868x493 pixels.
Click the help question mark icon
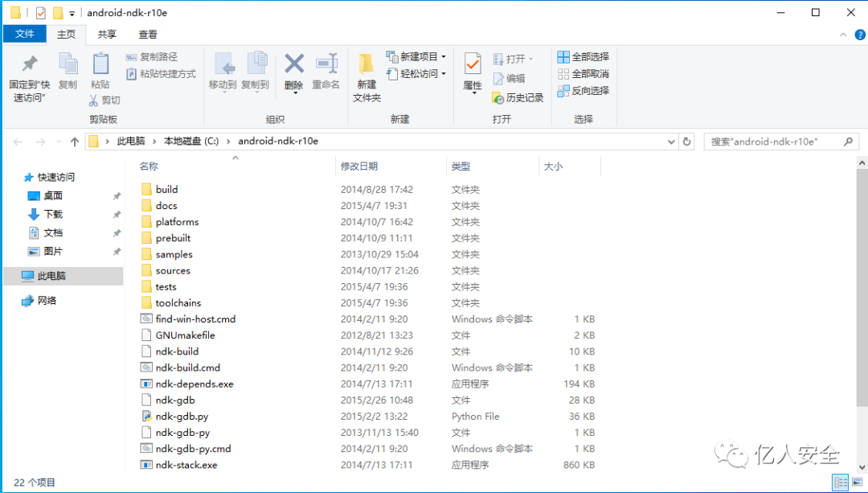pos(860,34)
